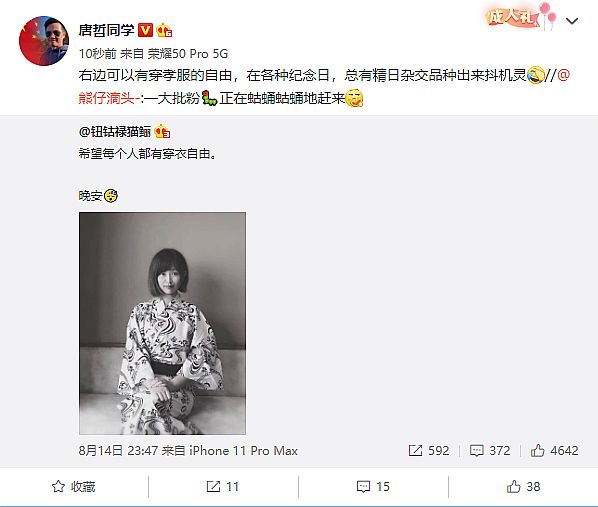598x507 pixels.
Task: Repost this post with 11 forwards
Action: coord(223,486)
